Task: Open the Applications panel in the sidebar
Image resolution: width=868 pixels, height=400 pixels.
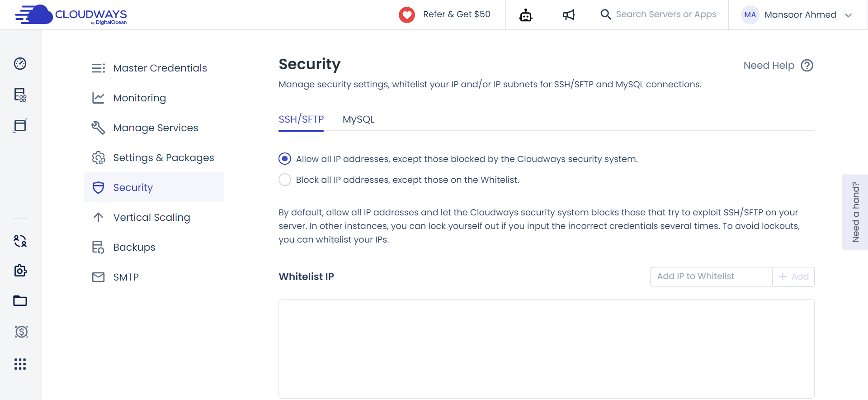Action: (x=20, y=125)
